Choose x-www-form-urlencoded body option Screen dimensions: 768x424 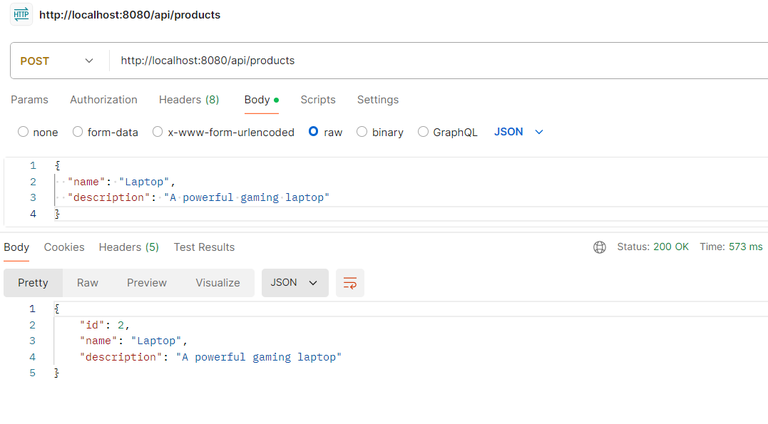point(158,132)
